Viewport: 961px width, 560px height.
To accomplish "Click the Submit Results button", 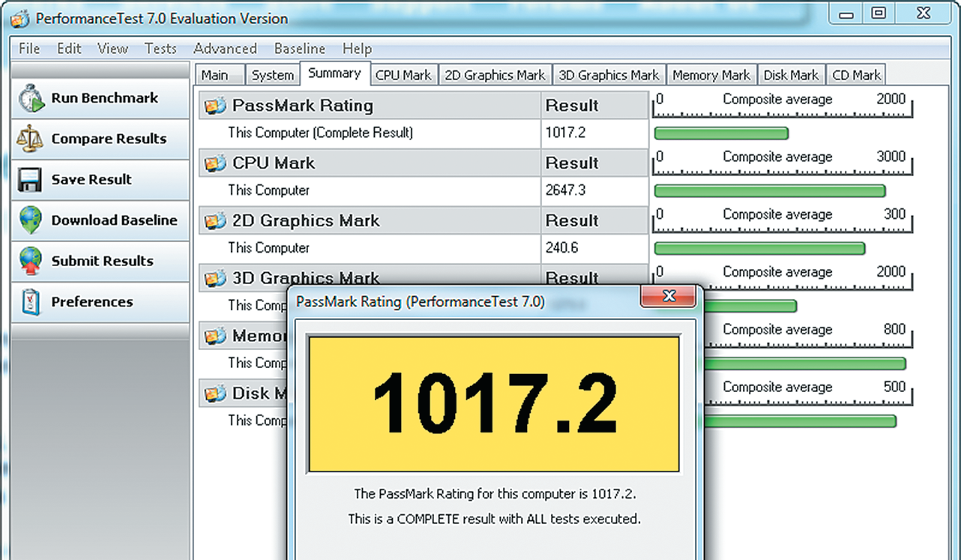I will pos(100,262).
